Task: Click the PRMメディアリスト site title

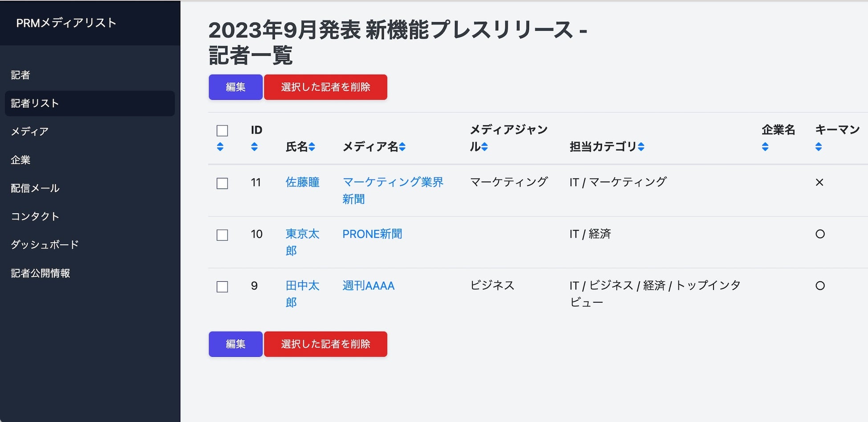Action: pyautogui.click(x=66, y=23)
